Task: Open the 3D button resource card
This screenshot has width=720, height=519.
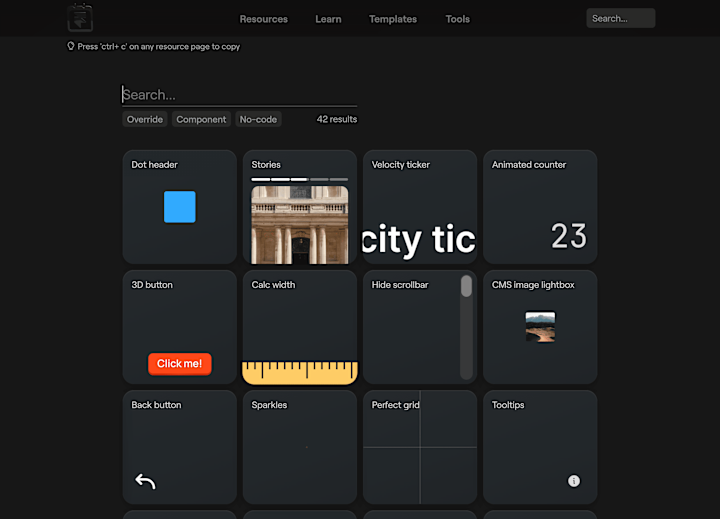Action: [x=180, y=327]
